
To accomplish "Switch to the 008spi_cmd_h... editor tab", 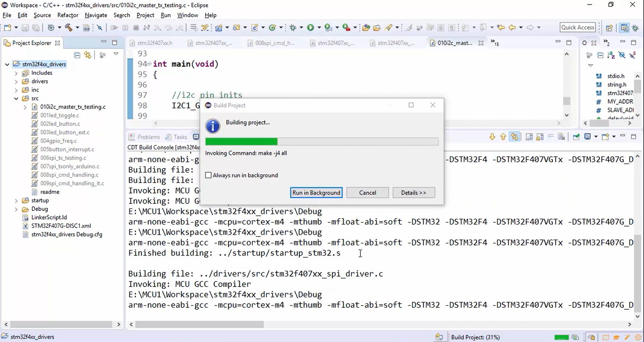I will pos(271,43).
